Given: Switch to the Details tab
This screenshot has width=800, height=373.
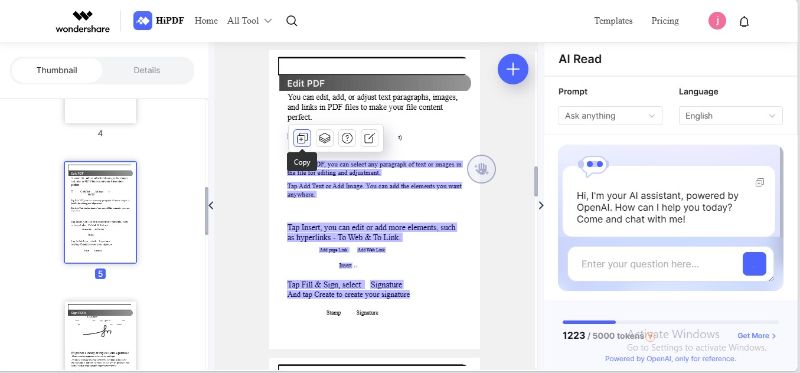Looking at the screenshot, I should (147, 70).
